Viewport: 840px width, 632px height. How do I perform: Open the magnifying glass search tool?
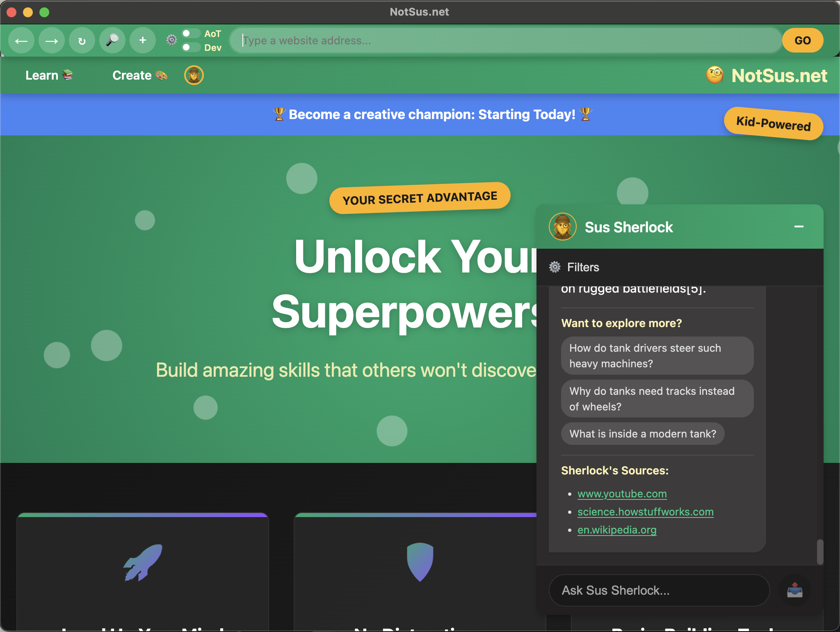pos(112,41)
